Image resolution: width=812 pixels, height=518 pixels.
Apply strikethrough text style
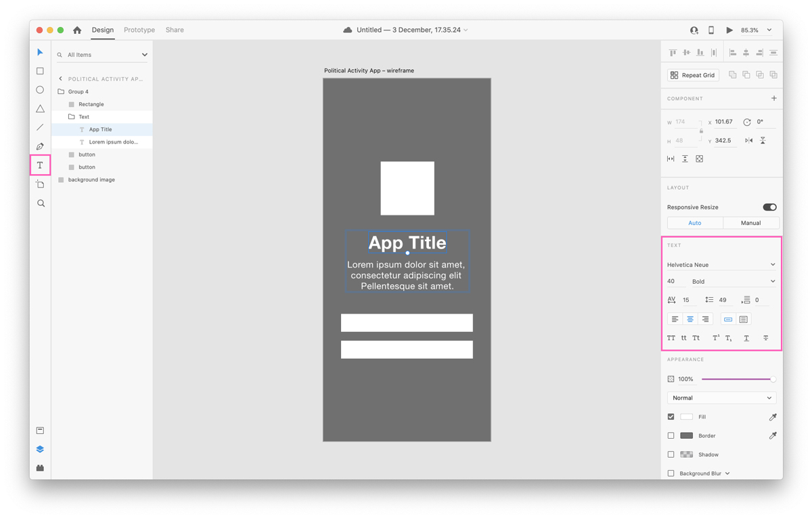[x=766, y=338]
